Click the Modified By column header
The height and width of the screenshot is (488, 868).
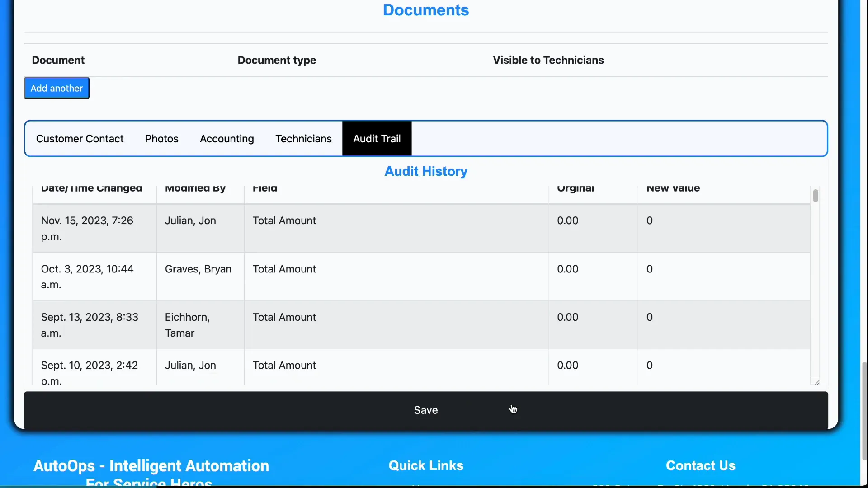pyautogui.click(x=195, y=189)
